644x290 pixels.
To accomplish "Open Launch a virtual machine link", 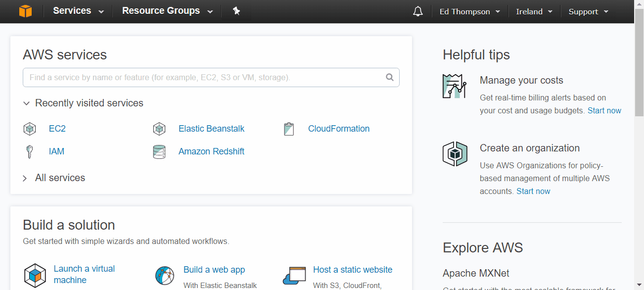I will click(85, 274).
